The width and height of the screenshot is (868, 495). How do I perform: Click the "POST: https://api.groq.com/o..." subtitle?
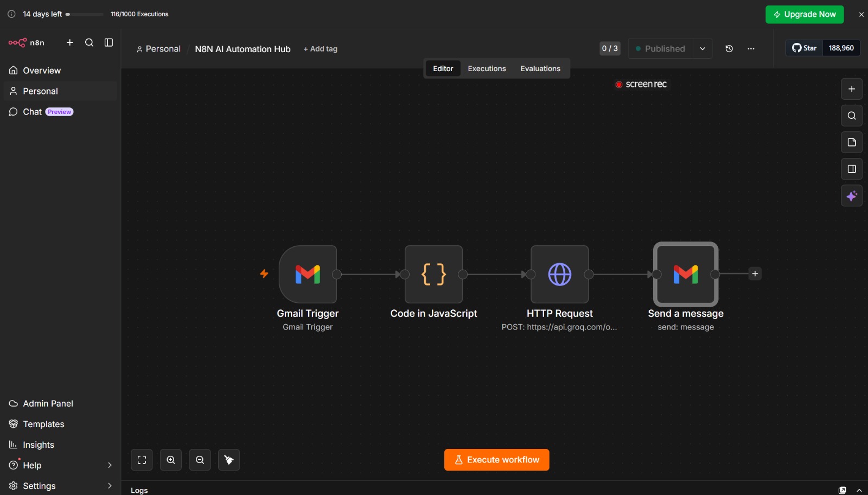click(x=559, y=327)
